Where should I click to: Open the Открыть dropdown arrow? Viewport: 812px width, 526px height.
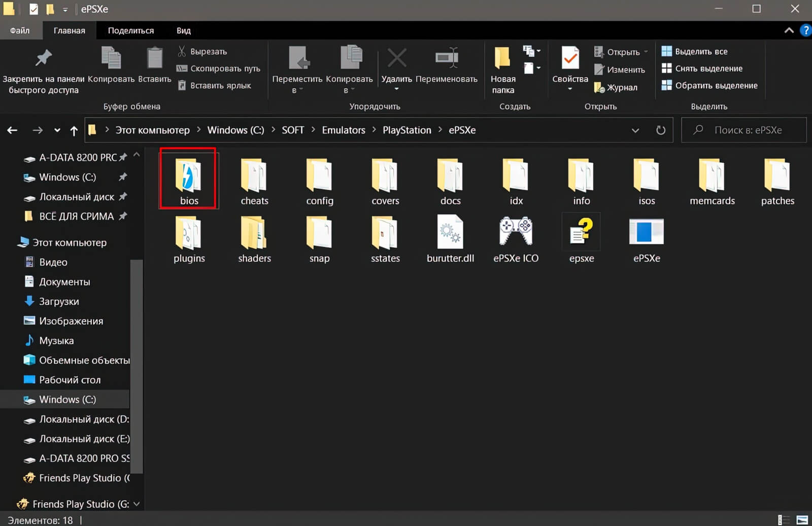pos(646,52)
